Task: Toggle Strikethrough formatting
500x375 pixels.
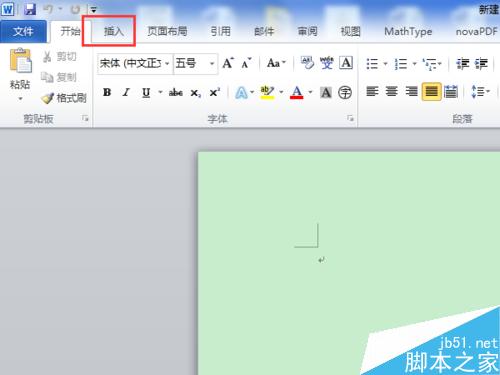Action: pos(175,92)
